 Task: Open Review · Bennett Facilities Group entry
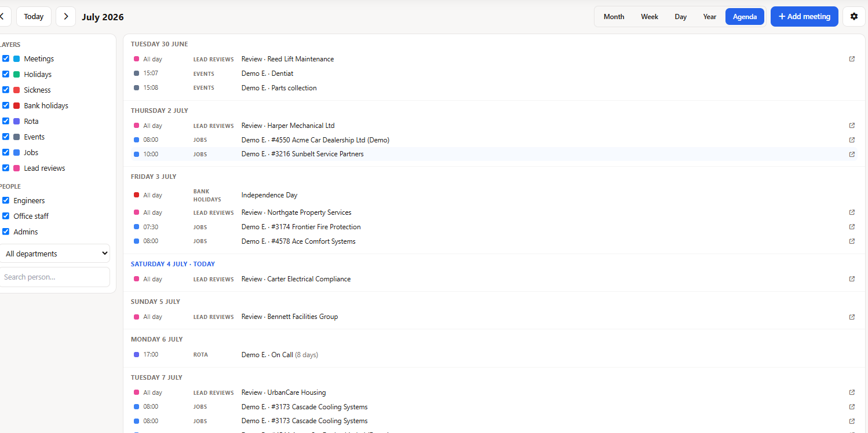point(494,317)
